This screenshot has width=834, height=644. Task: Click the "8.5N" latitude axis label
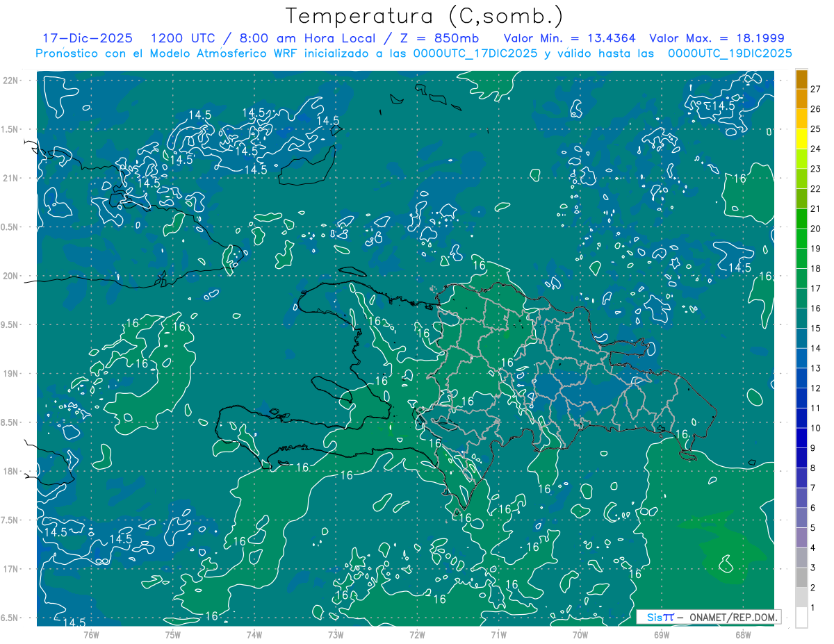click(x=10, y=422)
